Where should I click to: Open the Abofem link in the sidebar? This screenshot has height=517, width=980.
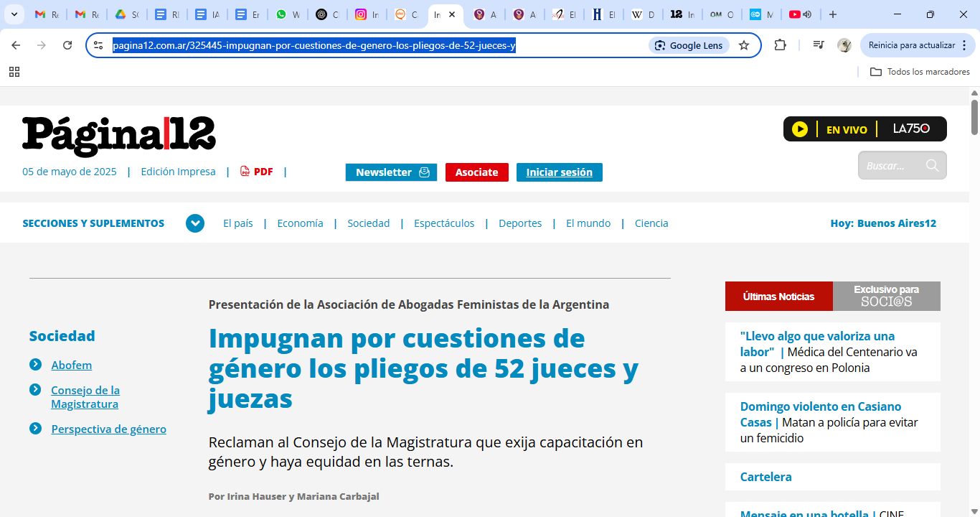coord(71,365)
